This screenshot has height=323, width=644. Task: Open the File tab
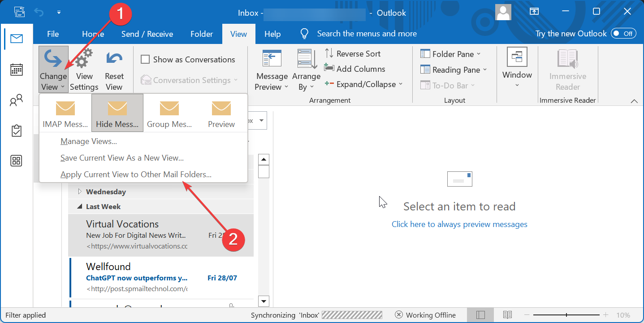(x=53, y=34)
